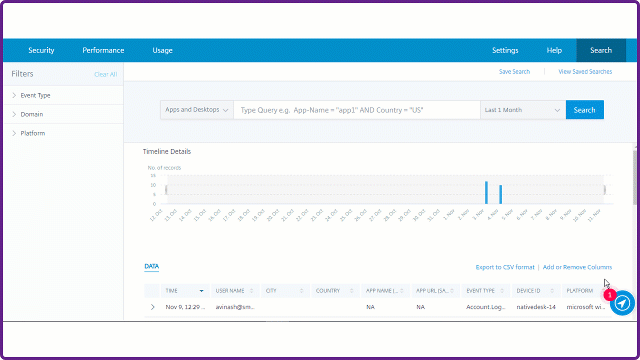
Task: Click the blue Search button
Action: 584,110
